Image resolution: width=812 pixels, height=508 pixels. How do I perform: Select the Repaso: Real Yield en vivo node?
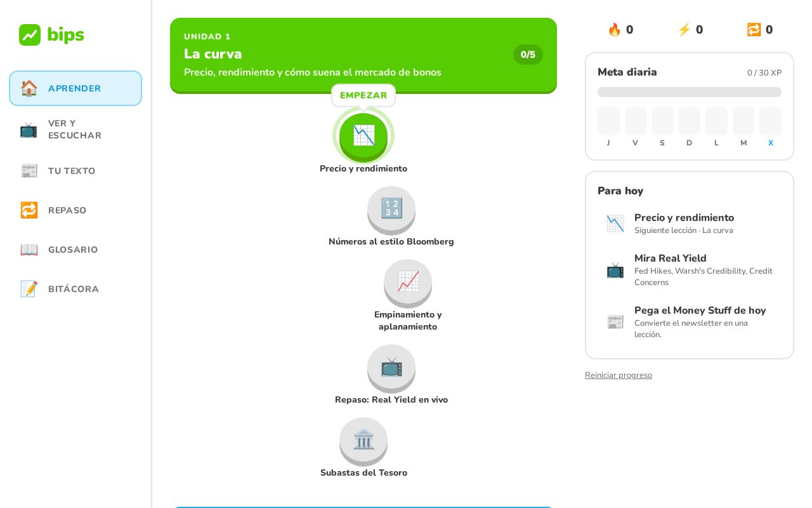pos(391,368)
